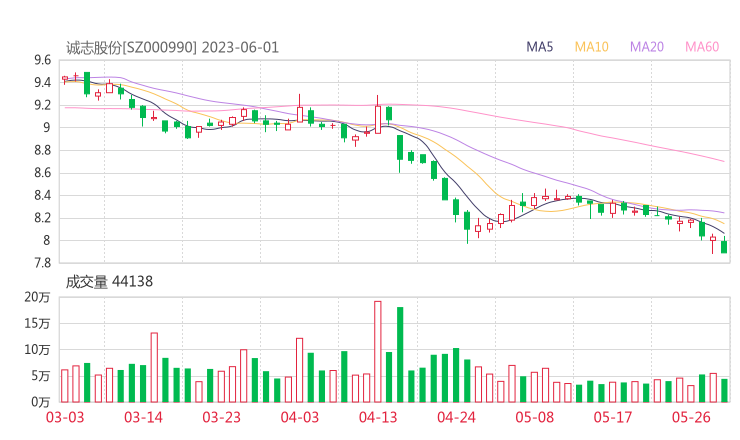740x440 pixels.
Task: Click the 04-24 date axis label
Action: (x=456, y=417)
